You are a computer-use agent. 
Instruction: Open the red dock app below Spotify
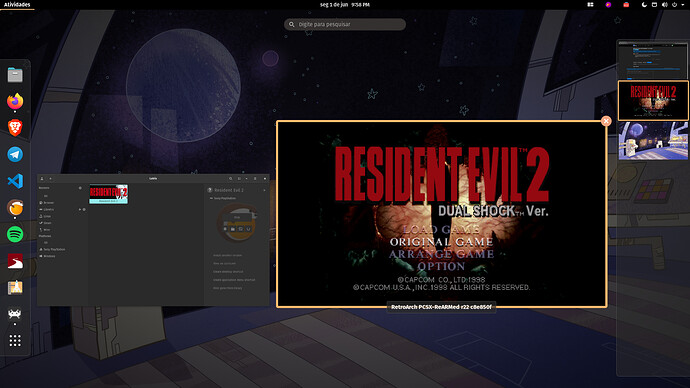point(15,261)
